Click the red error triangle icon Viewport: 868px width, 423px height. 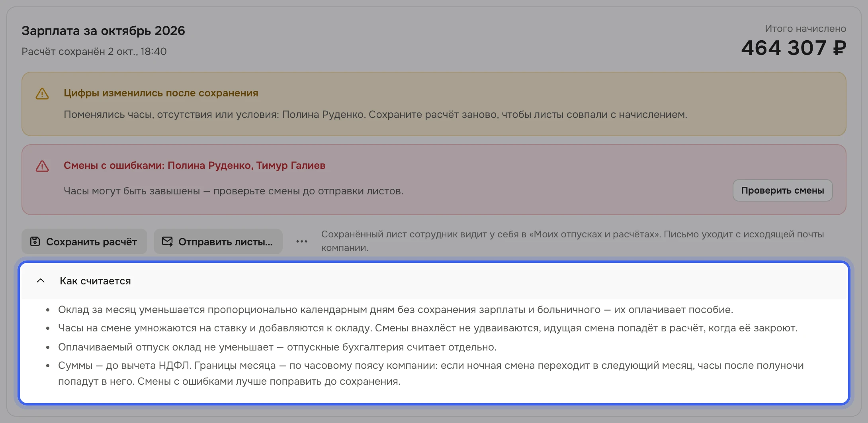tap(42, 166)
